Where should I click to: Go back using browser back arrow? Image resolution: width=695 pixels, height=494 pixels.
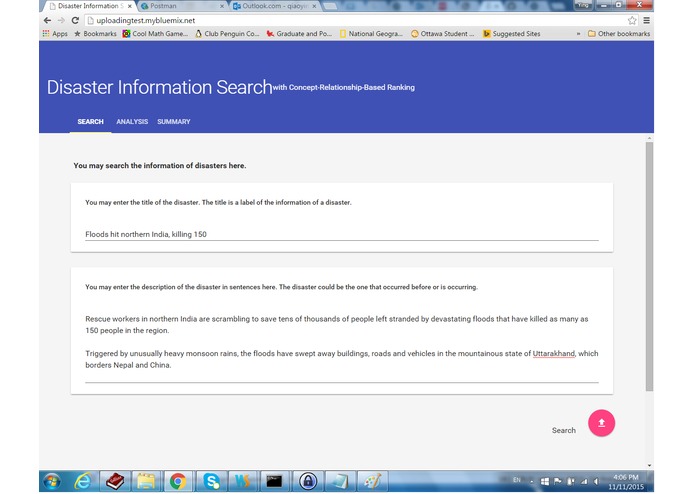(47, 20)
